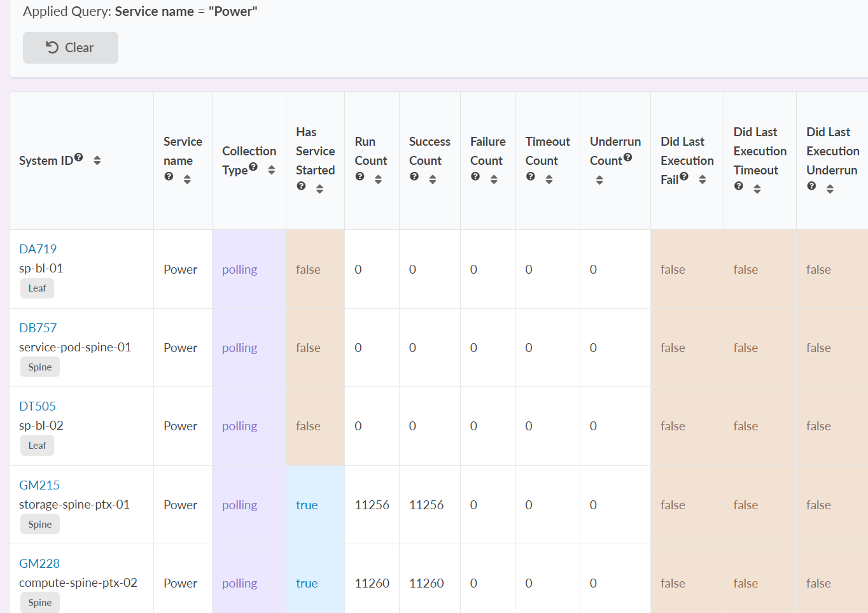Sort table by System ID
The width and height of the screenshot is (868, 613).
[97, 160]
